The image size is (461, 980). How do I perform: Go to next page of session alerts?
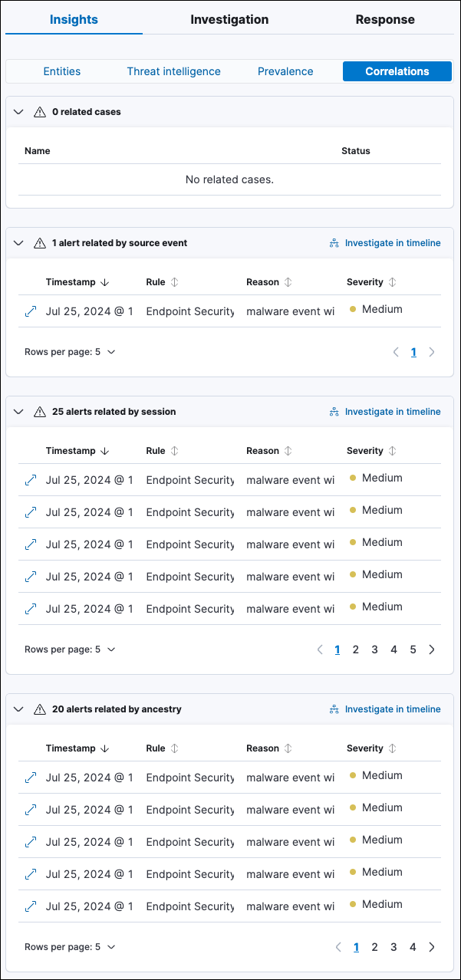431,649
